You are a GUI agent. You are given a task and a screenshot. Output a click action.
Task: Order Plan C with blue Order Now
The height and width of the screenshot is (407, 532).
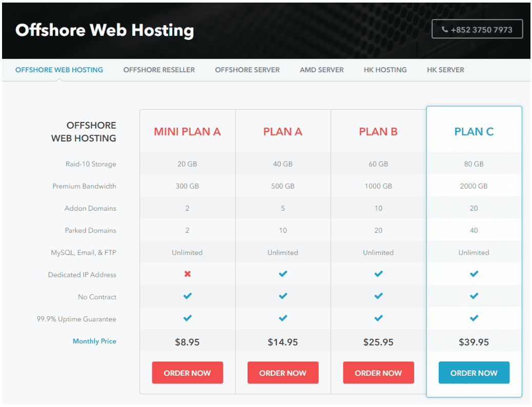coord(474,373)
